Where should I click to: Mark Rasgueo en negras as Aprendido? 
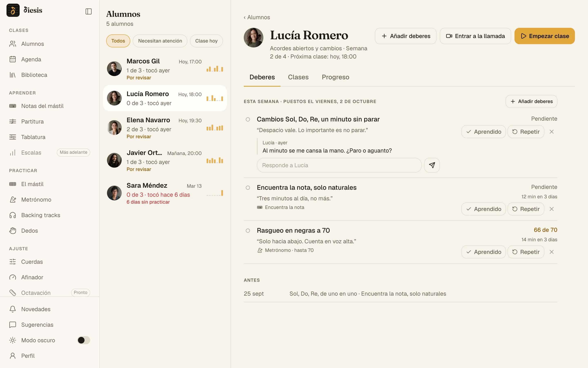[483, 252]
